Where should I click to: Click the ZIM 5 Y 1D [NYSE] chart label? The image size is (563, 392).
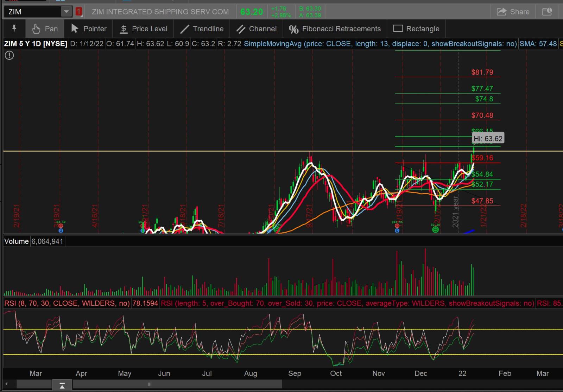[36, 44]
